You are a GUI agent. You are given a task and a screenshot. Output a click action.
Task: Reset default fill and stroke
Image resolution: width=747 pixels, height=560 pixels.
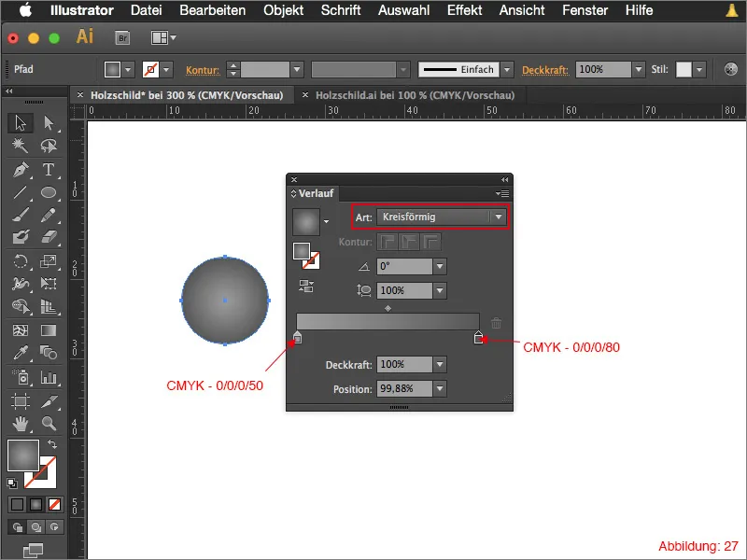point(12,483)
